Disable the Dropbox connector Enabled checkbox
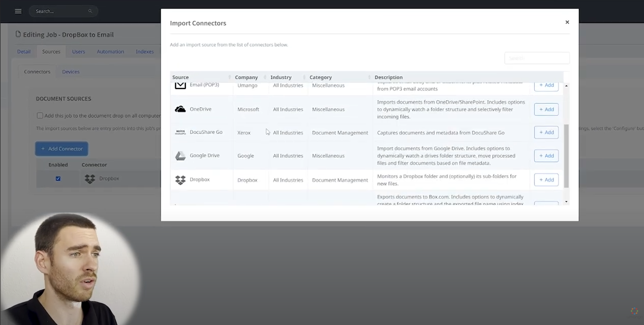 [x=58, y=179]
